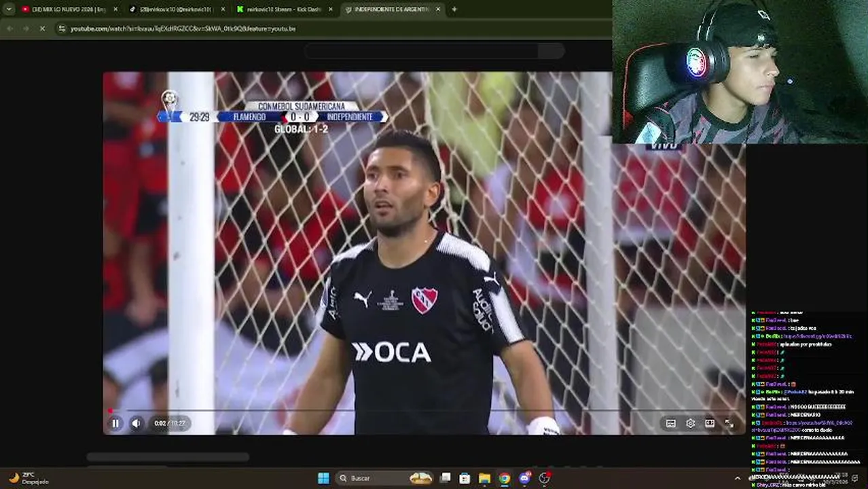The height and width of the screenshot is (489, 868).
Task: Pause the YouTube video
Action: (x=115, y=423)
